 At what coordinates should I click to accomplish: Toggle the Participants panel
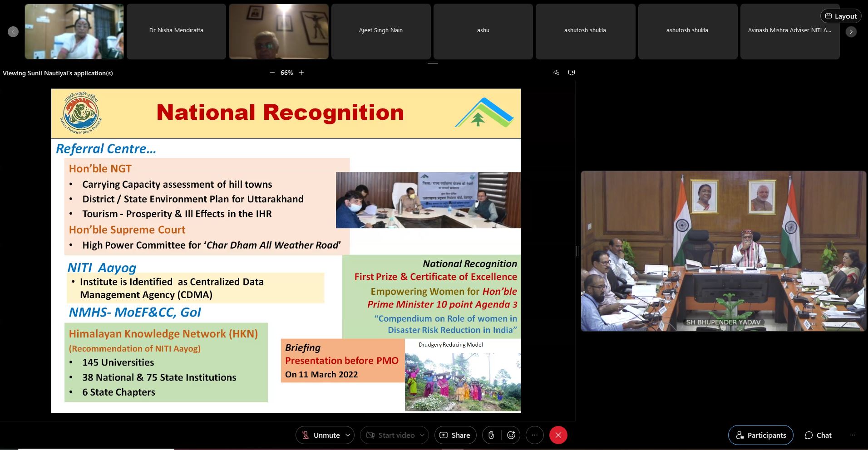click(760, 435)
